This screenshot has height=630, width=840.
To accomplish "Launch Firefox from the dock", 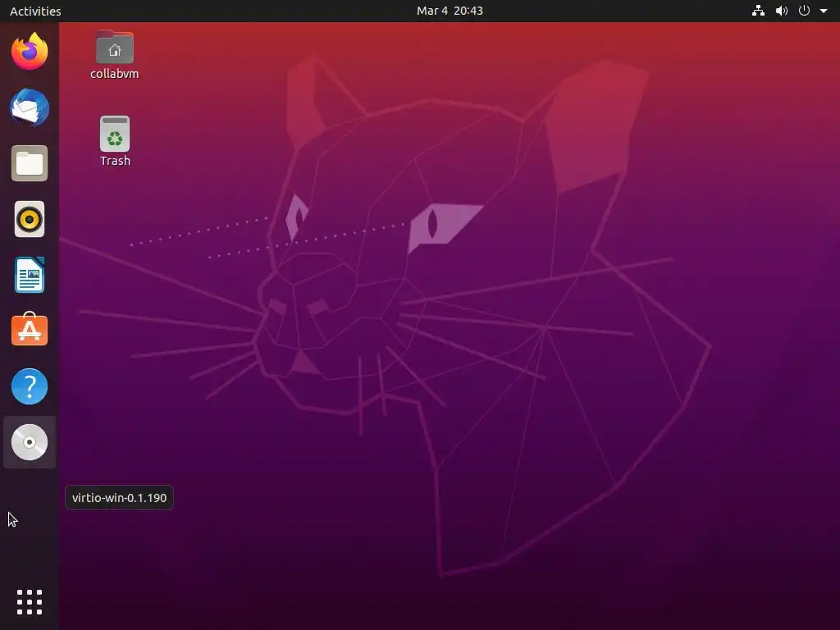I will point(30,52).
